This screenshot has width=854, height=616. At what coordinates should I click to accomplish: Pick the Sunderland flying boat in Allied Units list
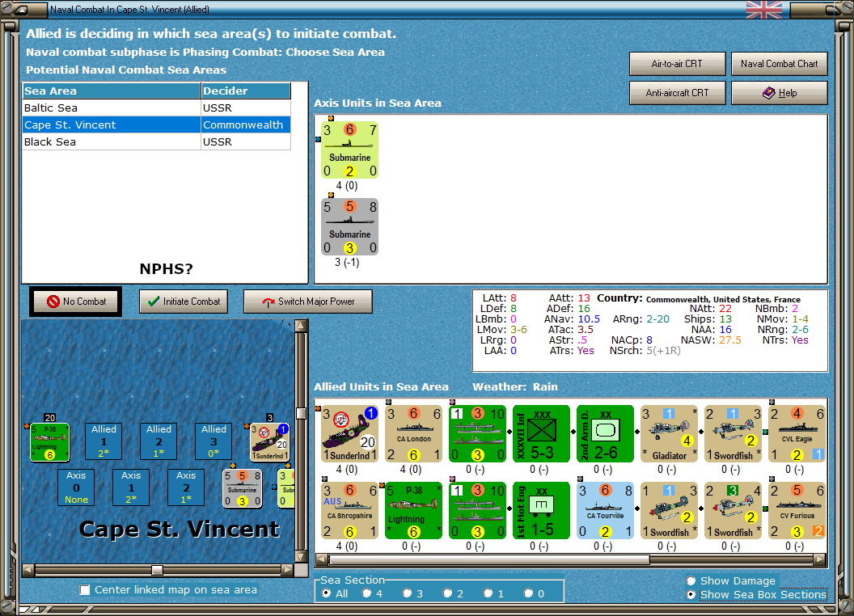coord(349,433)
